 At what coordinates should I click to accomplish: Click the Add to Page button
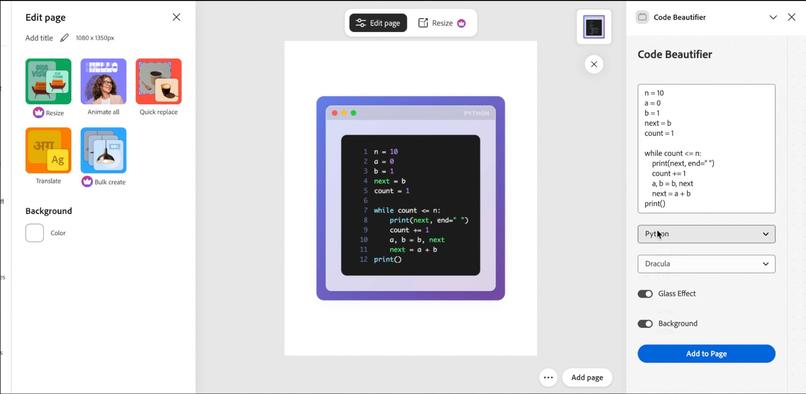tap(706, 354)
